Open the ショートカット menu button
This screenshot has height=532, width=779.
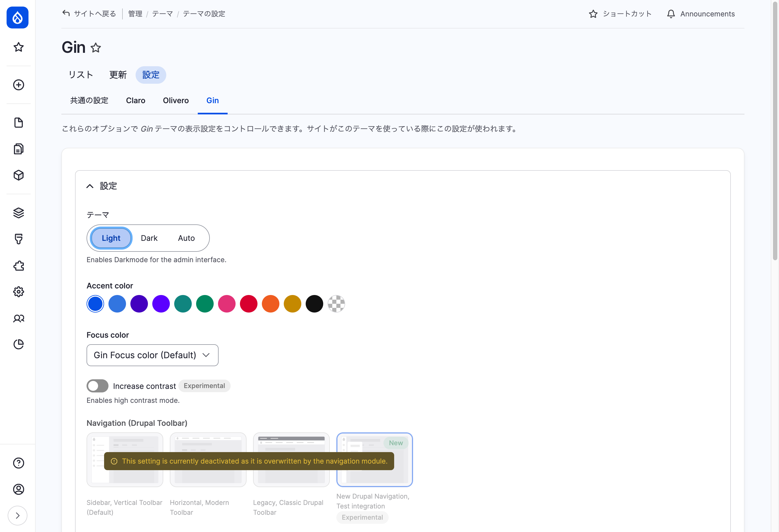pos(620,14)
